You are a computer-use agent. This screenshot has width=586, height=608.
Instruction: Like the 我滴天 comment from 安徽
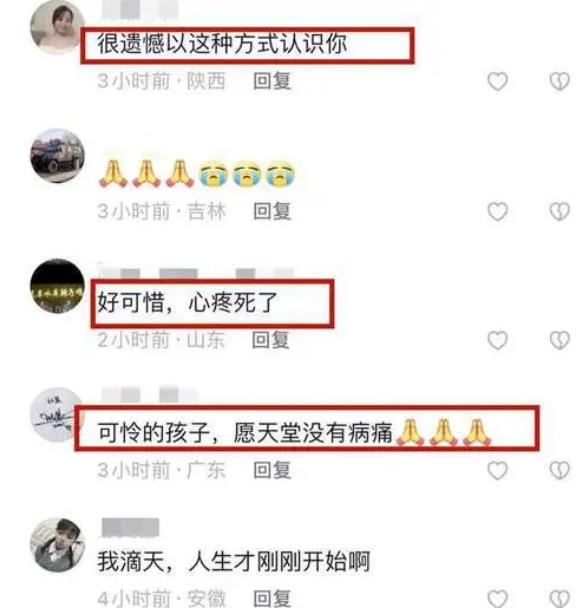coord(497,598)
